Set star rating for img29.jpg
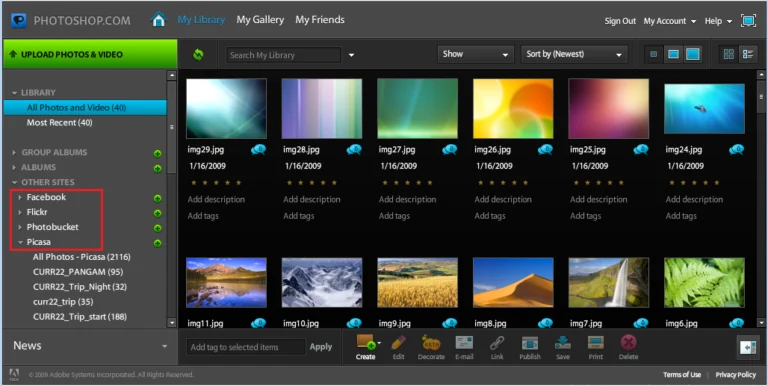 tap(216, 183)
